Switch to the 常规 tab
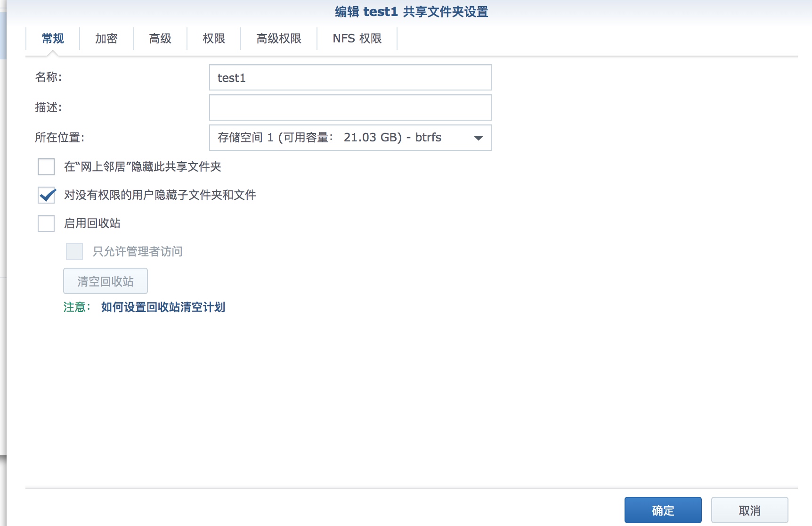The height and width of the screenshot is (526, 812). (53, 39)
